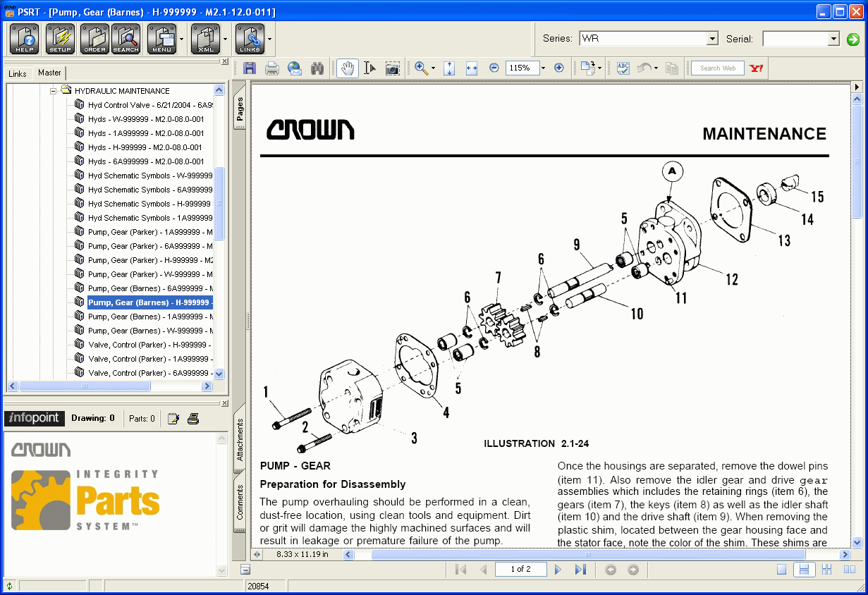Select Pump, Gear (Barnes) - 6A999999 item

150,288
